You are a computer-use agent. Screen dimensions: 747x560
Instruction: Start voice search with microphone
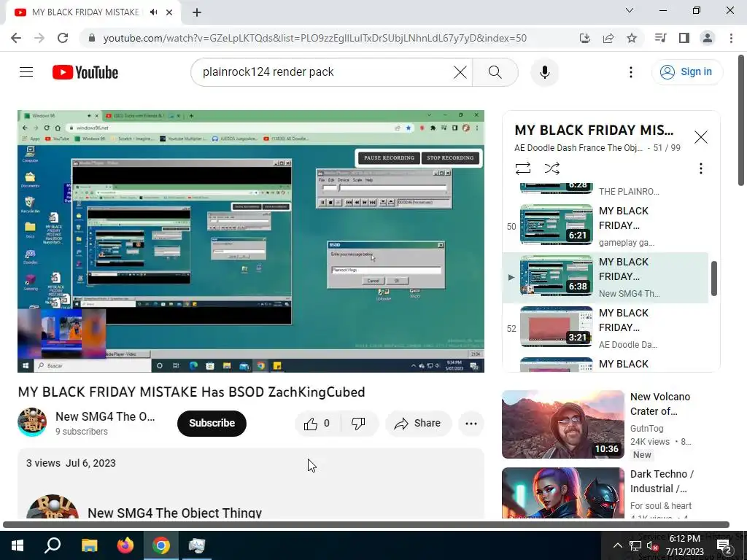click(544, 72)
